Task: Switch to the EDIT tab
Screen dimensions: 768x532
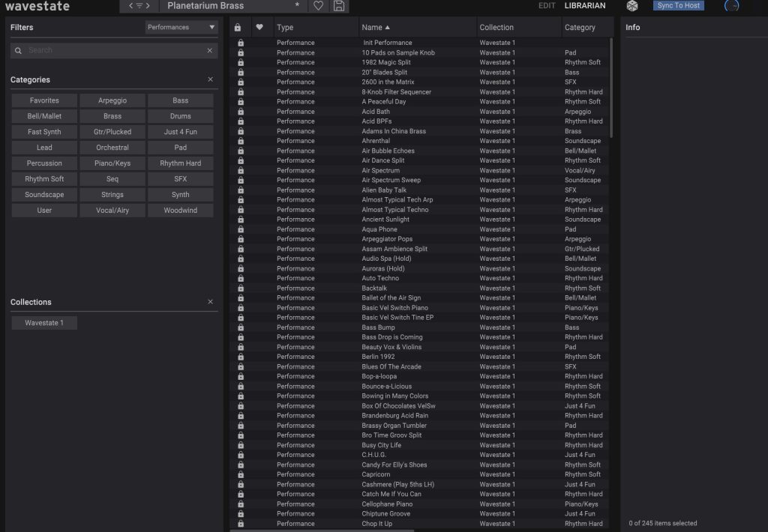Action: point(547,6)
